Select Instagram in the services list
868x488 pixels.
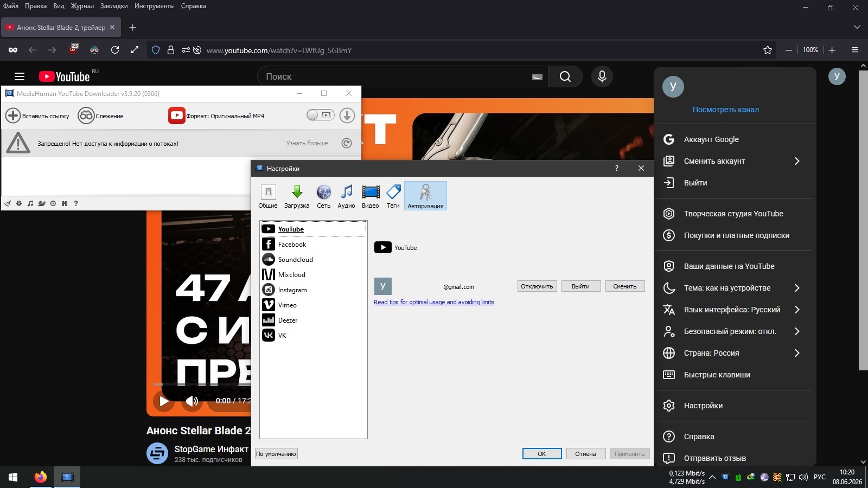point(313,290)
